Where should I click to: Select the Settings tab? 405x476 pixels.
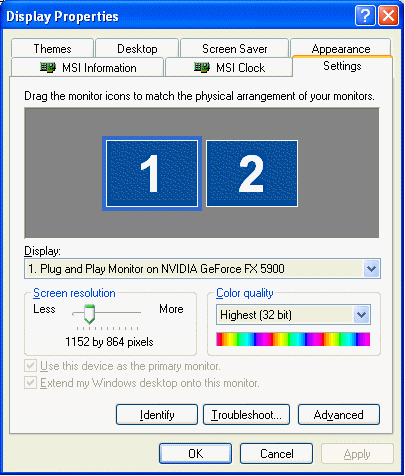coord(342,66)
